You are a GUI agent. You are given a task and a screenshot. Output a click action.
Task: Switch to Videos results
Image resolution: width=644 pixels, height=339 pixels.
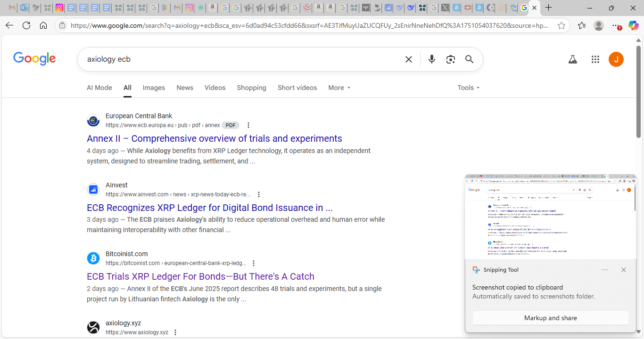215,88
